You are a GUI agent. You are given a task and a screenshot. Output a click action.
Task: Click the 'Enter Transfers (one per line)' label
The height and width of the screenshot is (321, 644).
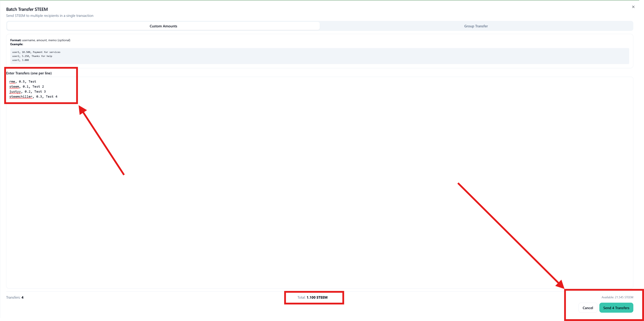pos(29,73)
